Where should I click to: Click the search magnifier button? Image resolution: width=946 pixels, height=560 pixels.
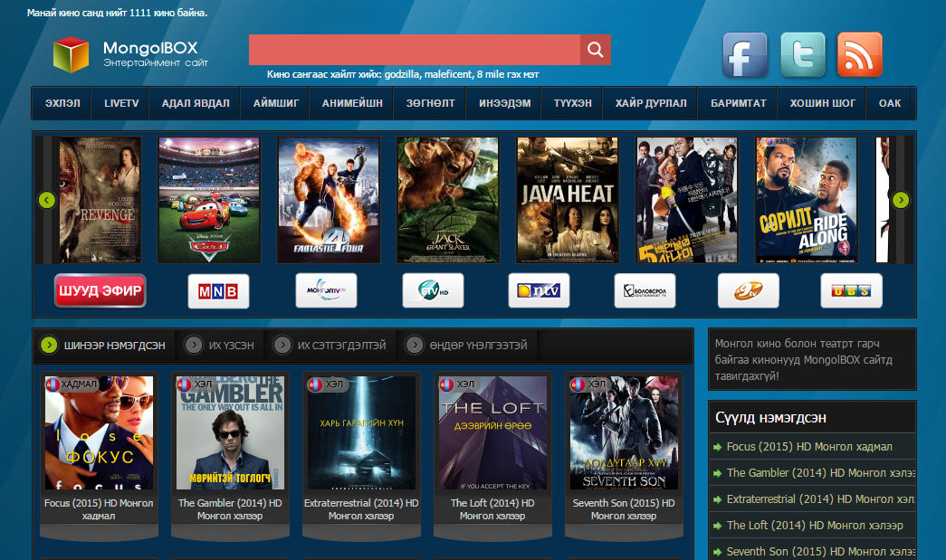pos(595,50)
